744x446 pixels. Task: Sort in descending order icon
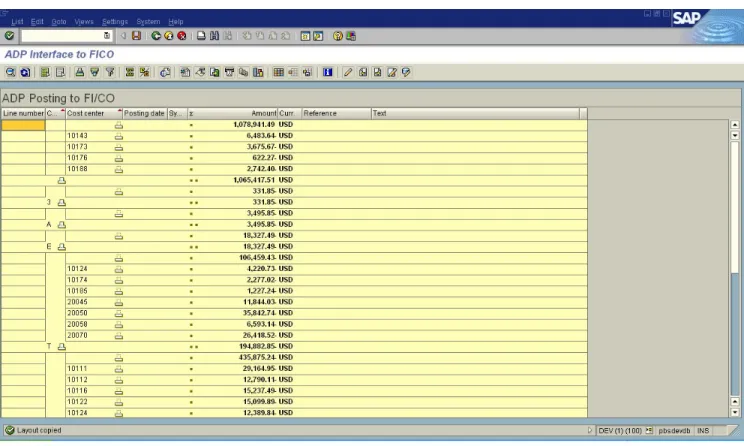click(94, 72)
